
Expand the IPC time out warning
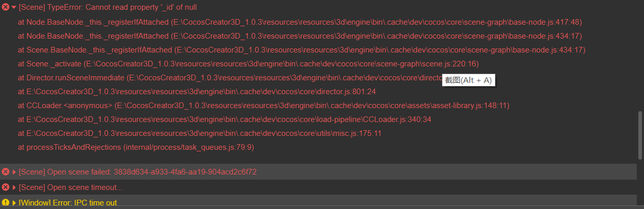point(14,203)
